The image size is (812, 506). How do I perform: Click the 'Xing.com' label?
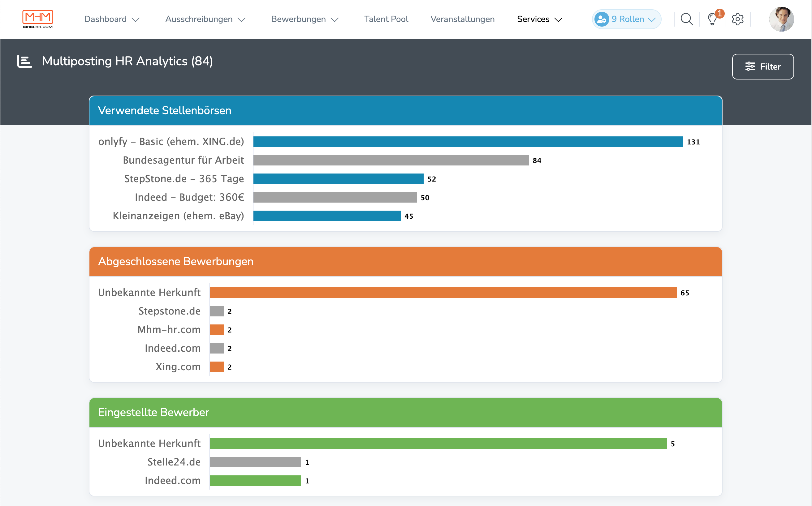[x=178, y=367]
